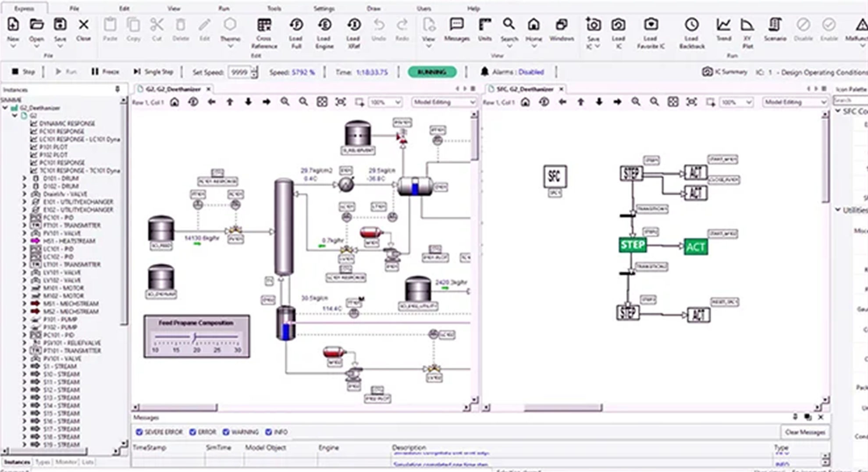Open a file with the Open icon
868x472 pixels.
click(37, 25)
